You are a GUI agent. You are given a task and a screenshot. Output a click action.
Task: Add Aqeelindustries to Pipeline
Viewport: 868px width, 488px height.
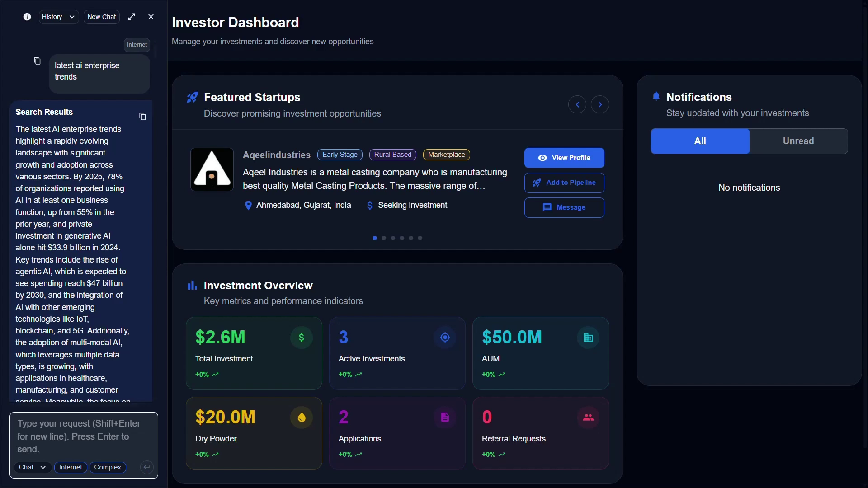click(x=564, y=183)
